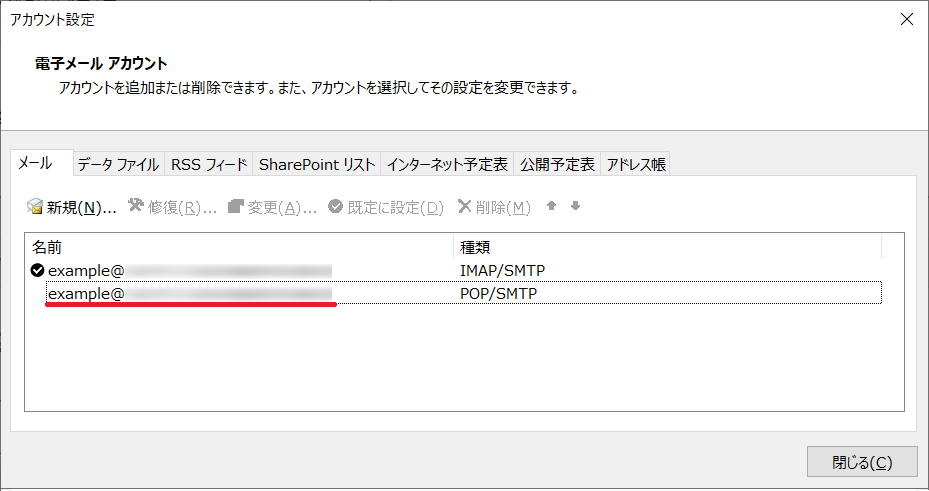Switch to the データ ファイル tab
Image resolution: width=929 pixels, height=491 pixels.
pos(118,165)
